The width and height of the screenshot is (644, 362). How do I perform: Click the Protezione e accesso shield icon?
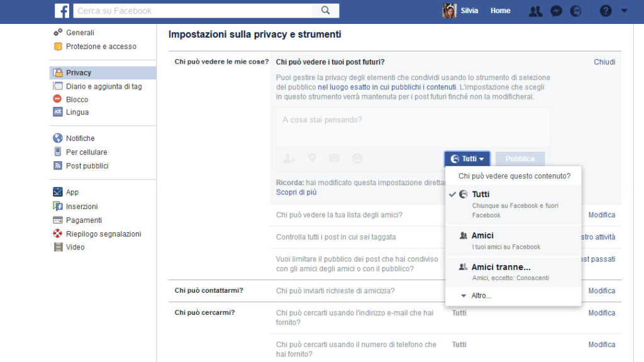[x=58, y=47]
